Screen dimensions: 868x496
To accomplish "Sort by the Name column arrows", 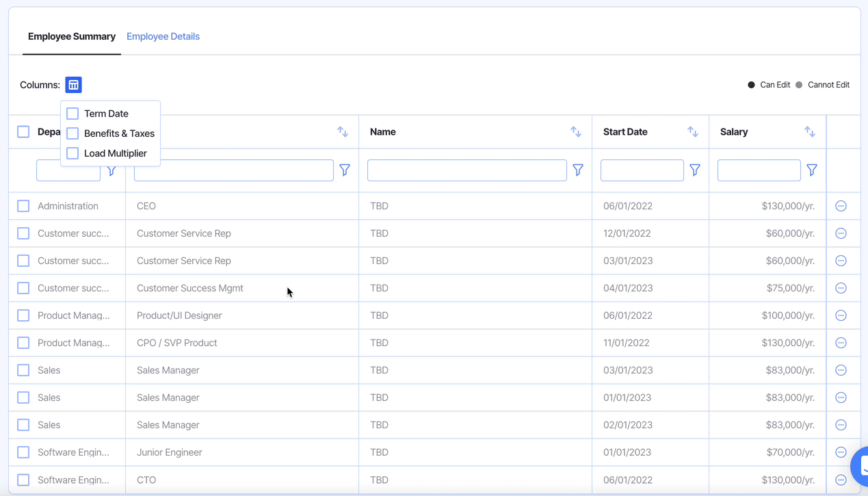I will [576, 132].
